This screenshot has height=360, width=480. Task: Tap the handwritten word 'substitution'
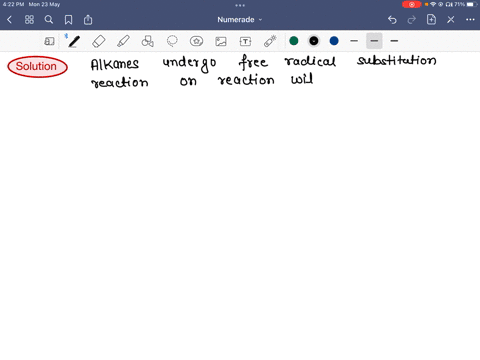tap(397, 60)
